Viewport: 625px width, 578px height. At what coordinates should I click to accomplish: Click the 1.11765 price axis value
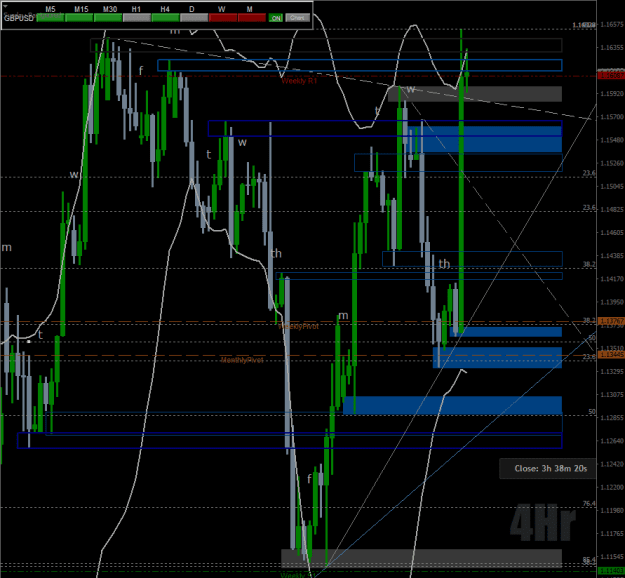[612, 533]
